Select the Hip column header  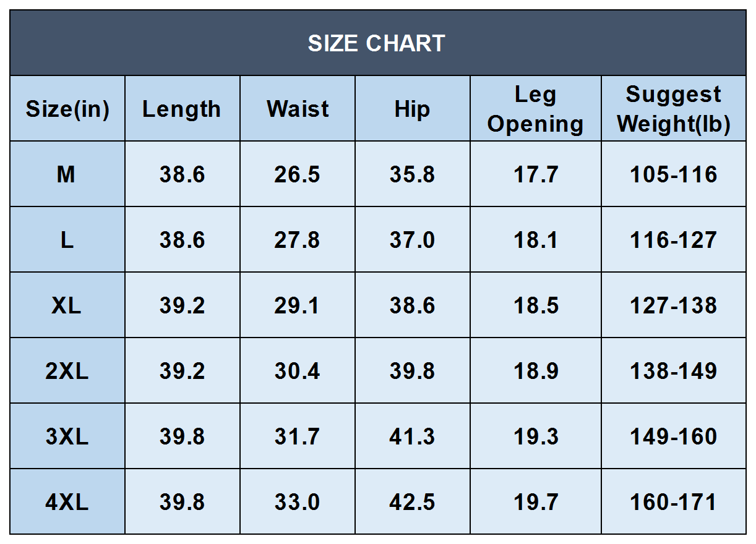point(412,109)
